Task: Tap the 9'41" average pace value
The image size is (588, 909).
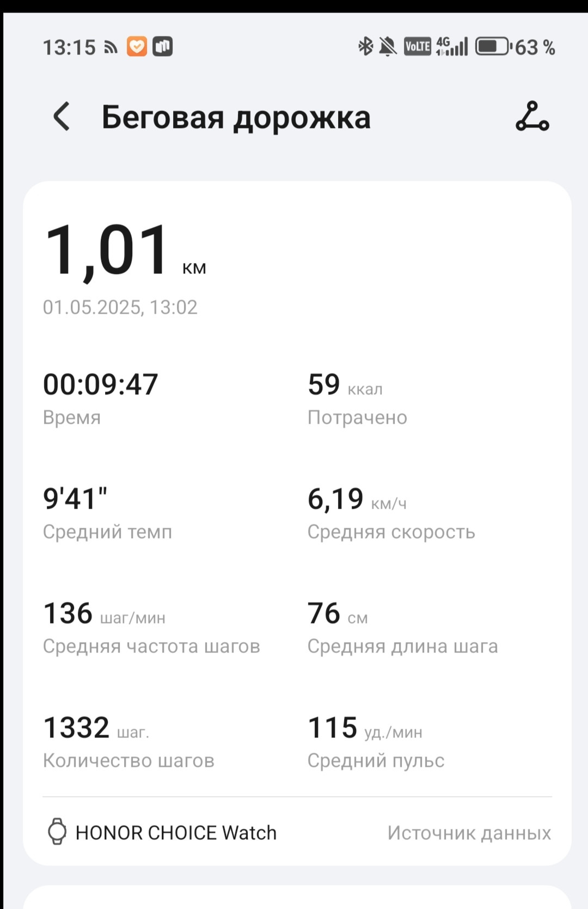Action: coord(75,498)
